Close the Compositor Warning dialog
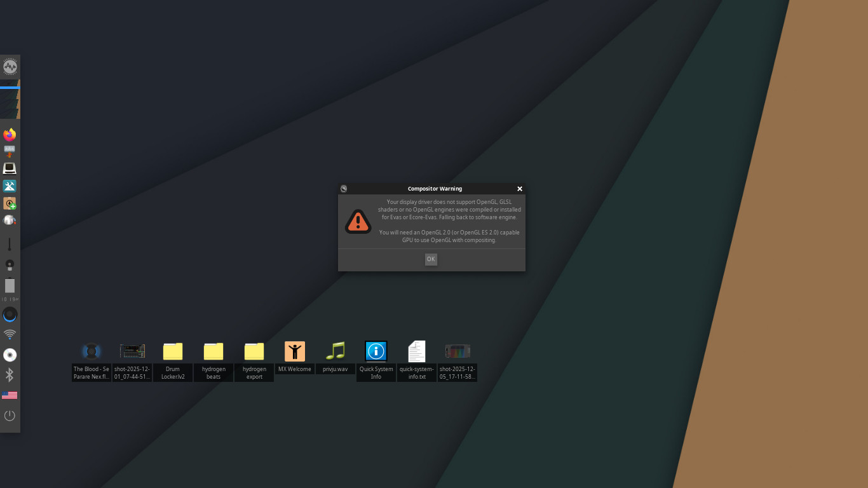 point(520,189)
